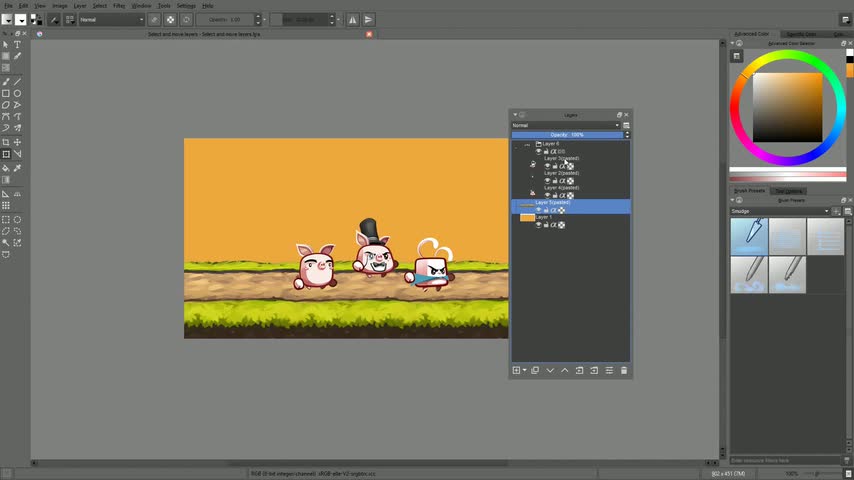Toggle lock icon on Layer 1

pyautogui.click(x=546, y=225)
